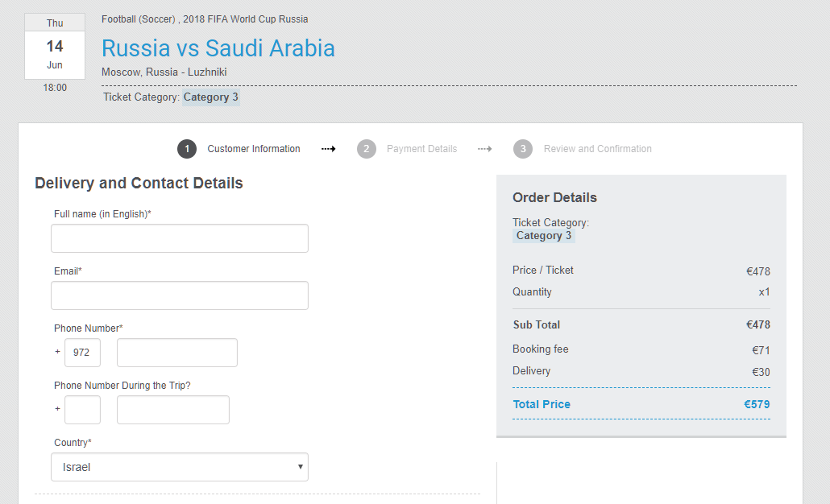Screen dimensions: 830x504
Task: Open the Russia vs Saudi Arabia match link
Action: coord(218,48)
